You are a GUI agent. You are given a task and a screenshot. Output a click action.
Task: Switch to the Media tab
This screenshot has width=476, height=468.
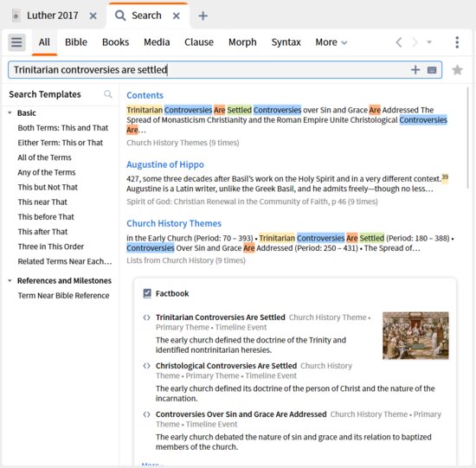pyautogui.click(x=157, y=42)
